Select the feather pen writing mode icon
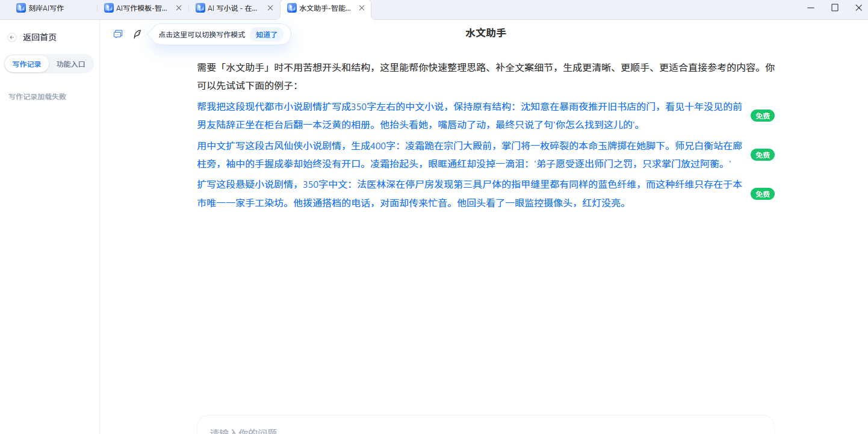 [137, 34]
